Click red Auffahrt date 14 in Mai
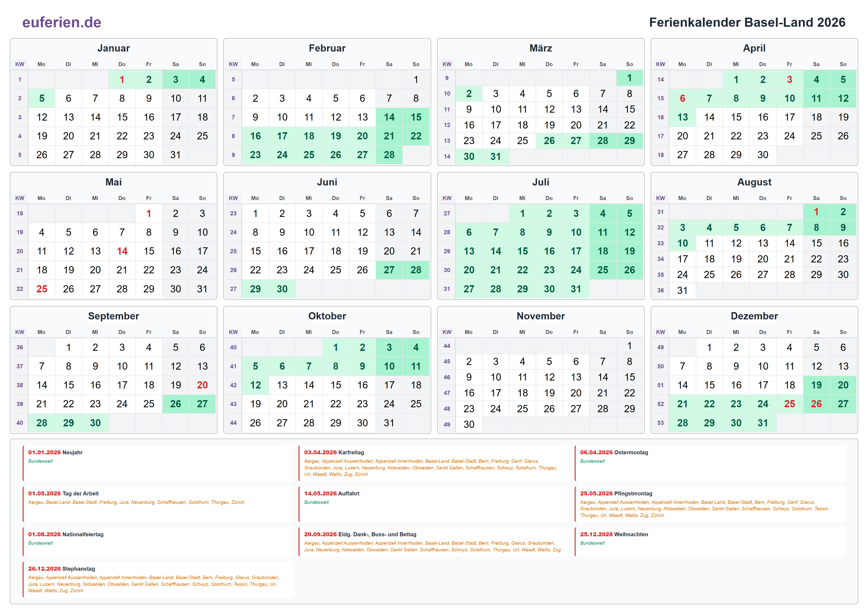Viewport: 868px width, 614px height. pyautogui.click(x=122, y=251)
